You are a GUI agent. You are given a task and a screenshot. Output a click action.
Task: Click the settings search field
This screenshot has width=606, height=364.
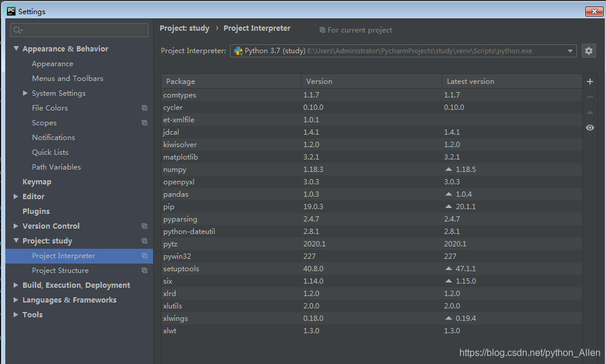79,30
